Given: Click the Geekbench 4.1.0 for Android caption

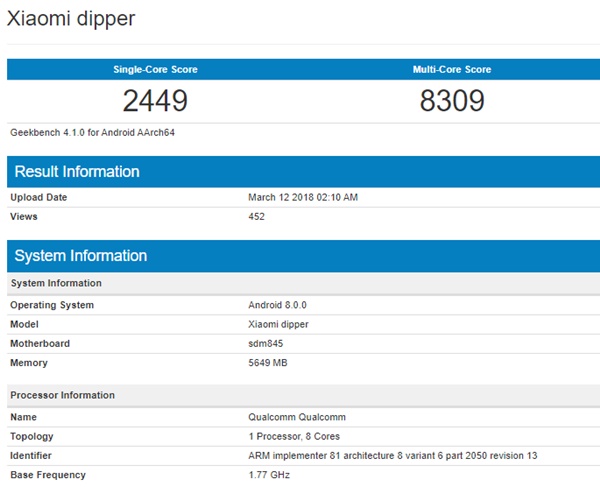Looking at the screenshot, I should coord(85,132).
